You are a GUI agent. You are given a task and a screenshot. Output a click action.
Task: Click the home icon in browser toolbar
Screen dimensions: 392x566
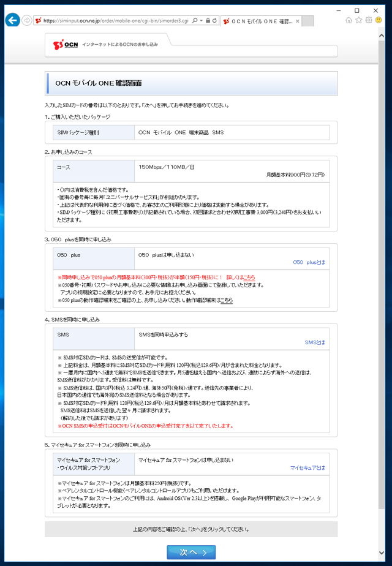[349, 20]
